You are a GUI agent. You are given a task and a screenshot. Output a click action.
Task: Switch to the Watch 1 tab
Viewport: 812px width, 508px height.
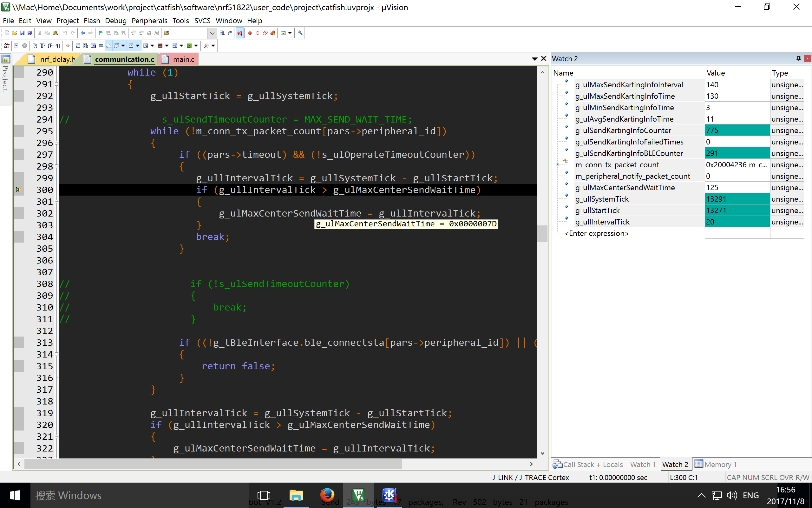coord(643,464)
